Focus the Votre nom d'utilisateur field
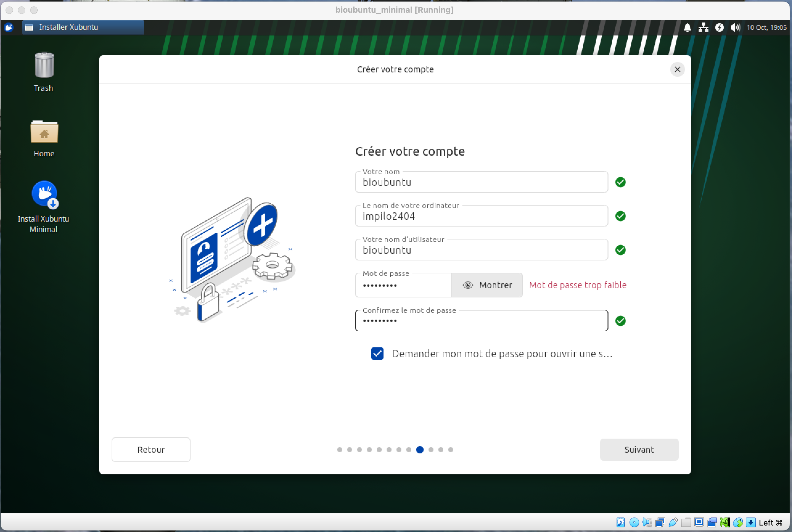Image resolution: width=792 pixels, height=532 pixels. (x=481, y=250)
